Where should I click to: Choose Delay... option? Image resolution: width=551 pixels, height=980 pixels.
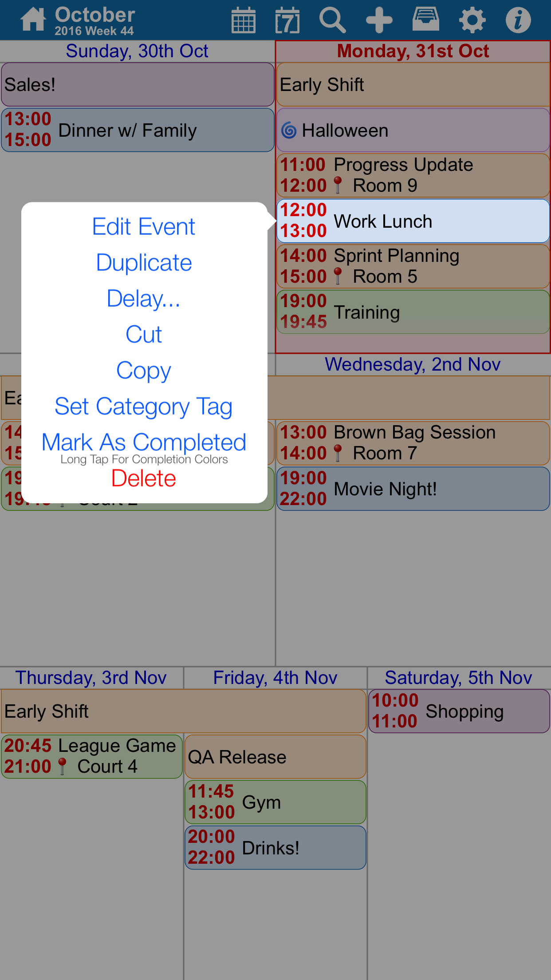coord(144,298)
